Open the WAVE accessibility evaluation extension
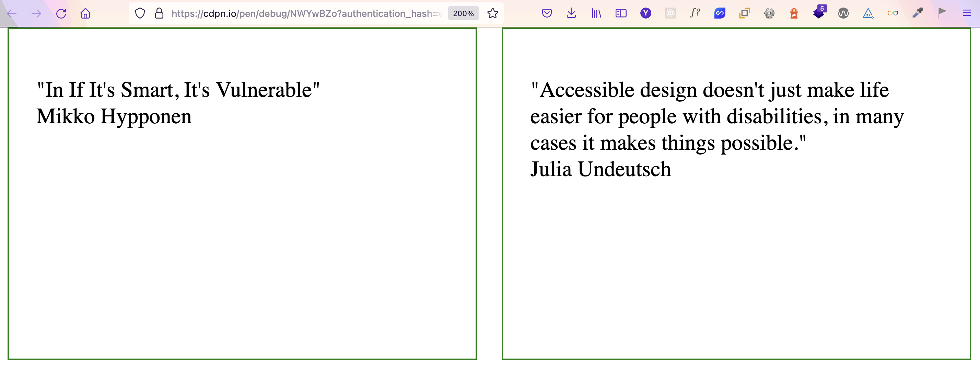 coord(843,14)
